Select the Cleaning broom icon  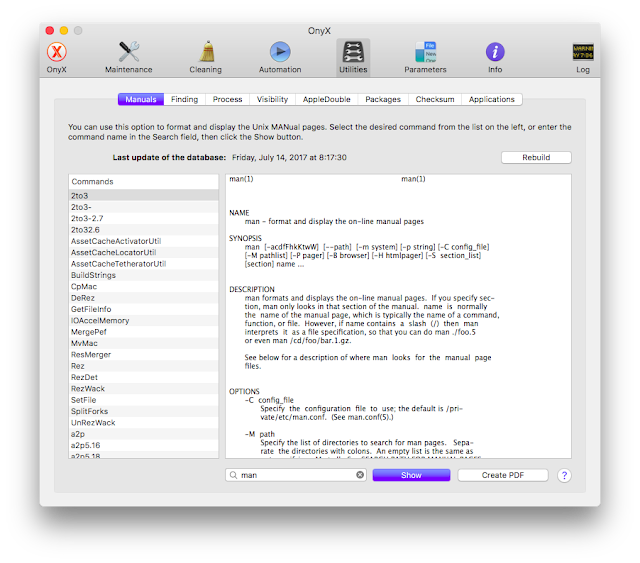pos(206,57)
